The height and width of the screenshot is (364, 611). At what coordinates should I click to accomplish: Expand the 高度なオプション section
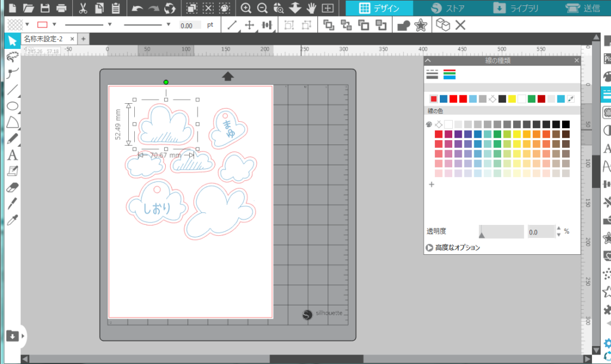click(453, 248)
